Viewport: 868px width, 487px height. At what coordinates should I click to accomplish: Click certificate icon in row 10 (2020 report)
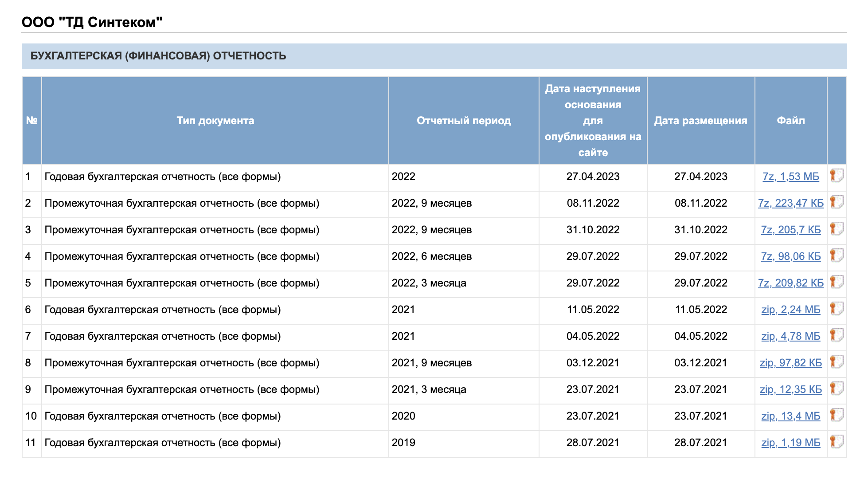point(837,415)
